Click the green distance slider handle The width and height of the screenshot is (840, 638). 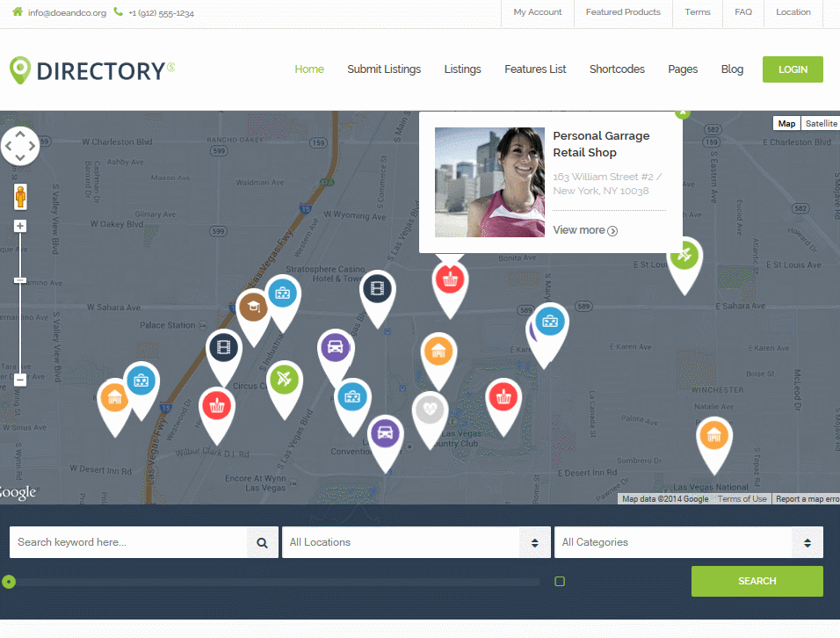(x=9, y=582)
